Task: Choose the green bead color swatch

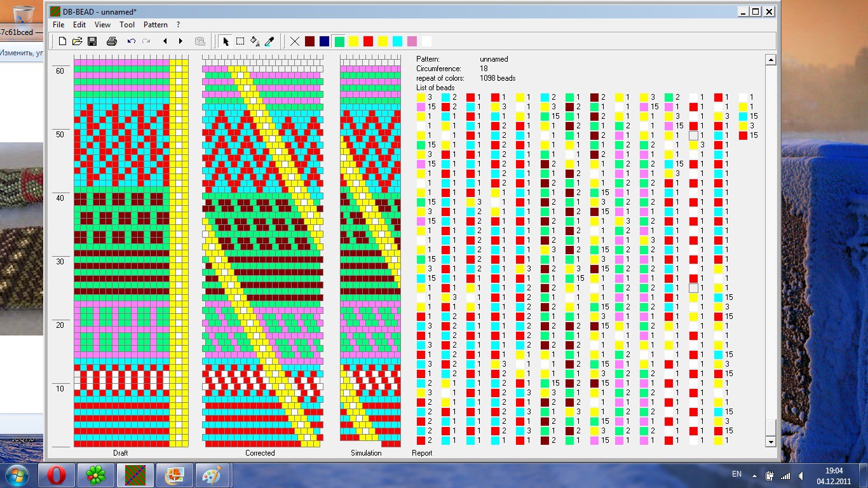Action: (339, 41)
